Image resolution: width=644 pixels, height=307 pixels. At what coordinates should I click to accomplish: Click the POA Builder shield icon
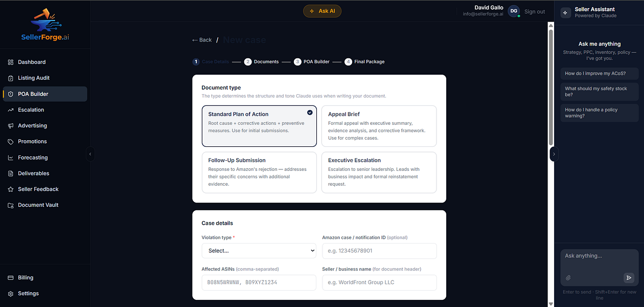click(x=11, y=94)
